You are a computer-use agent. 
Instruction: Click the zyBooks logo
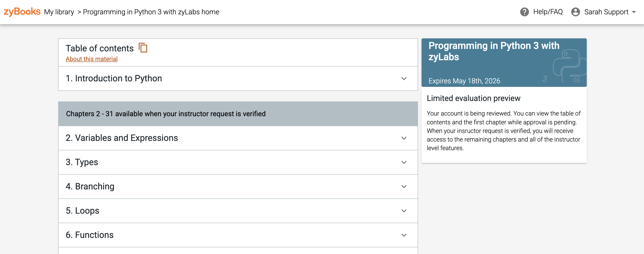[22, 11]
